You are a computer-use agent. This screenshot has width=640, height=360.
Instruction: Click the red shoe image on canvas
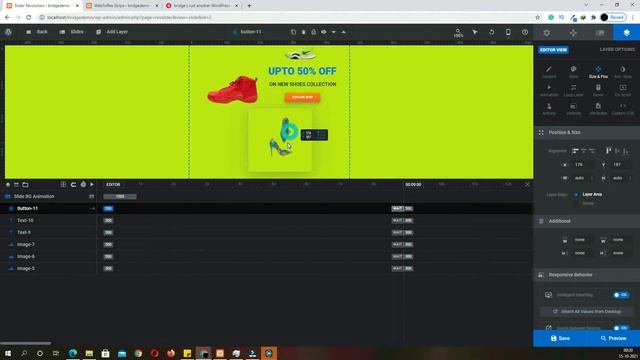233,89
